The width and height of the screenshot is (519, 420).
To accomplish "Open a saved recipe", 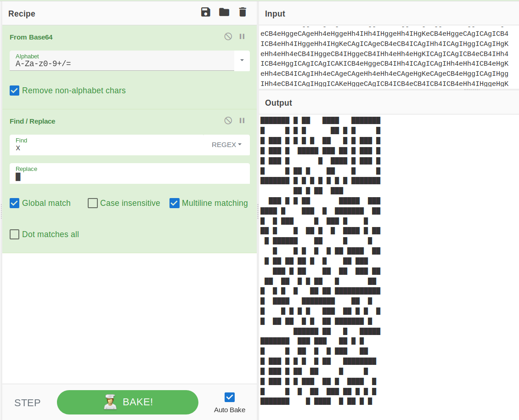I will click(x=224, y=12).
